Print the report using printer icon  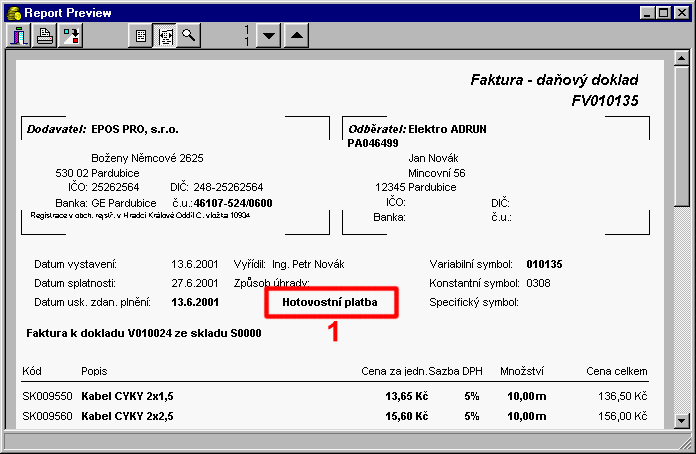point(45,36)
